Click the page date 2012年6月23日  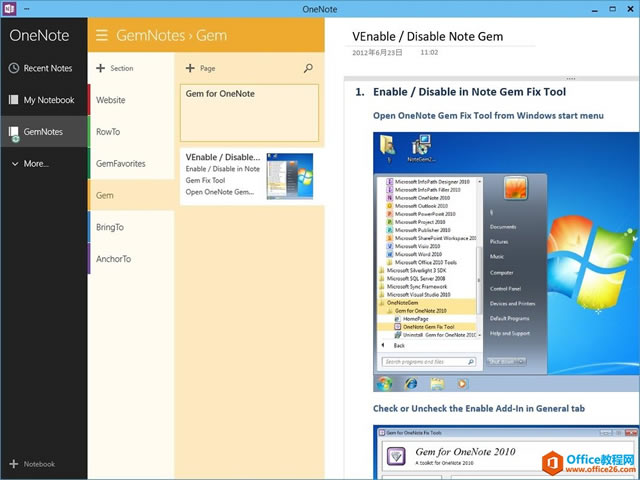[x=377, y=53]
